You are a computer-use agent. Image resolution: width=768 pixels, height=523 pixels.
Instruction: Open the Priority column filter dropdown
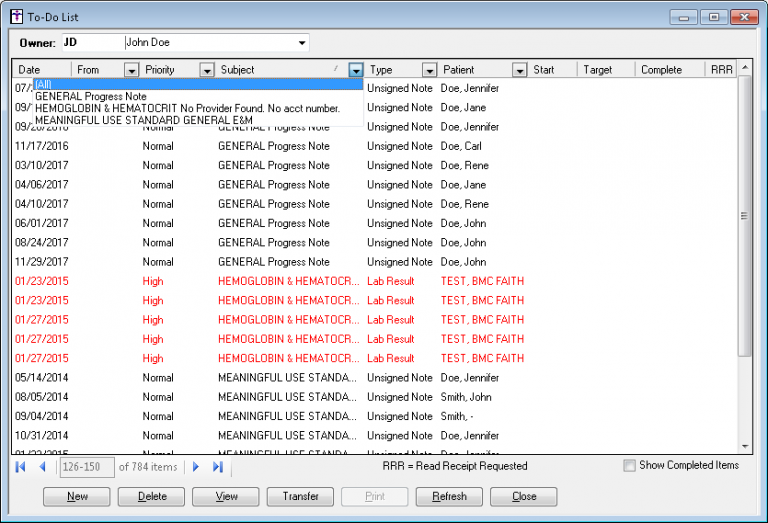pyautogui.click(x=206, y=70)
